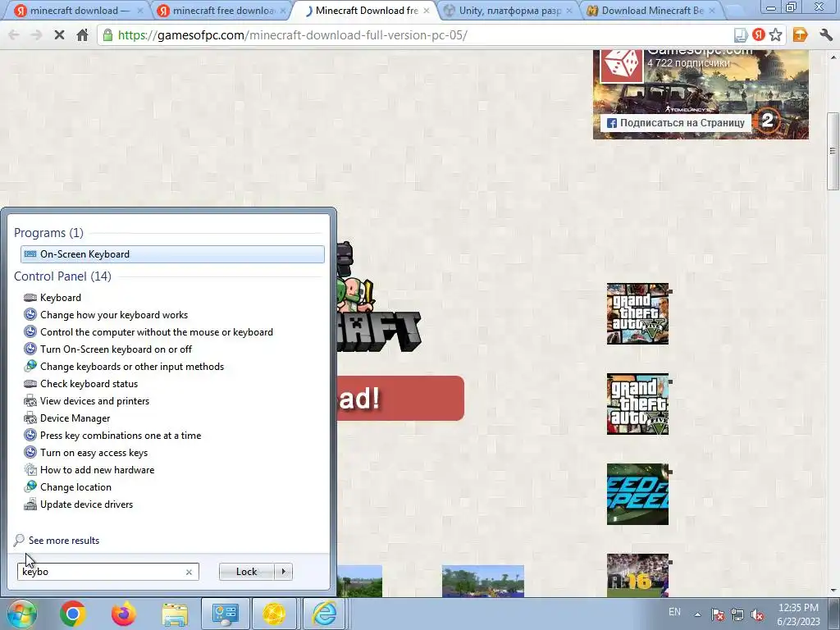Click the 'Programs (1)' group header

tap(48, 233)
